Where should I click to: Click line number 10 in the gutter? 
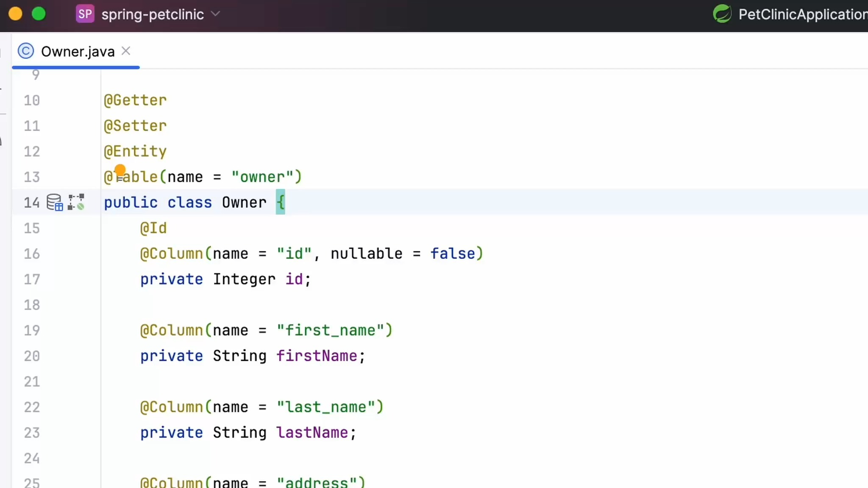pyautogui.click(x=32, y=100)
